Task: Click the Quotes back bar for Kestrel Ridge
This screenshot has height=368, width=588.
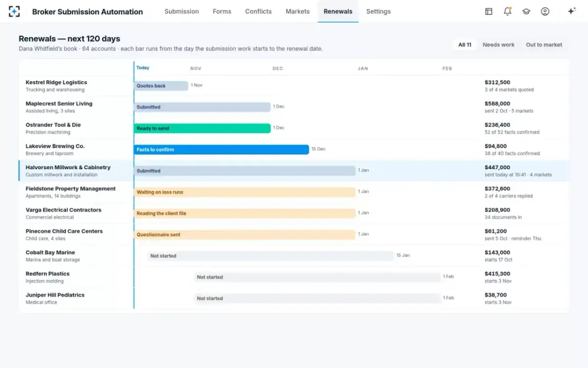Action: click(161, 86)
